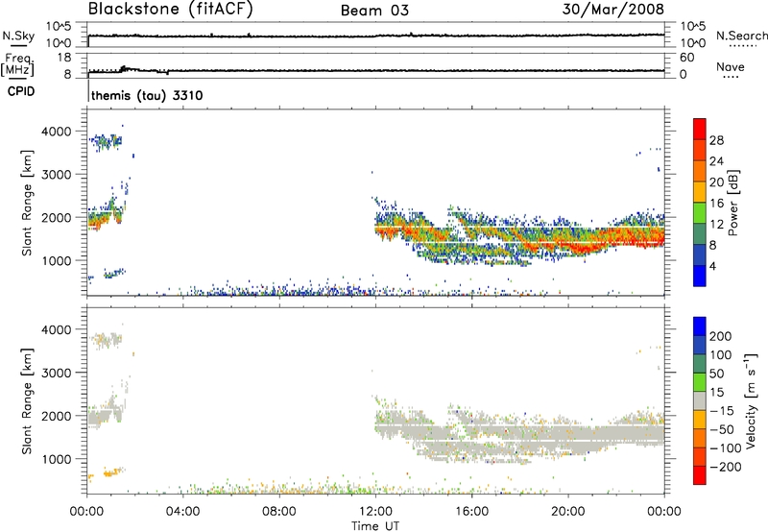This screenshot has width=768, height=532.
Task: Click the red bottom of the Velocity colorbar
Action: pyautogui.click(x=700, y=475)
